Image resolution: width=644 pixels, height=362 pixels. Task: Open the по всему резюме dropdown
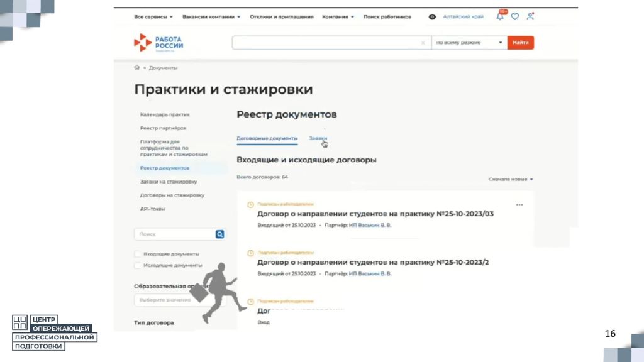pos(469,43)
